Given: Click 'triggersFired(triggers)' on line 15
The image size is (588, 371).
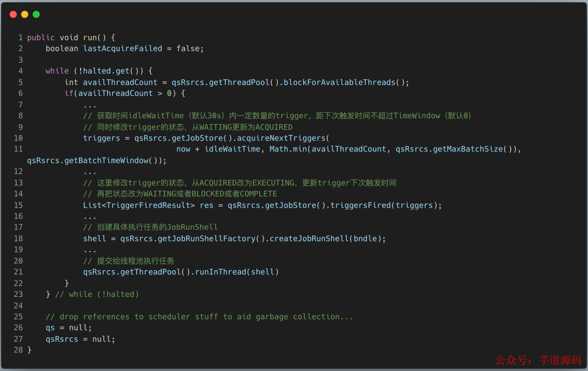Looking at the screenshot, I should (x=382, y=205).
